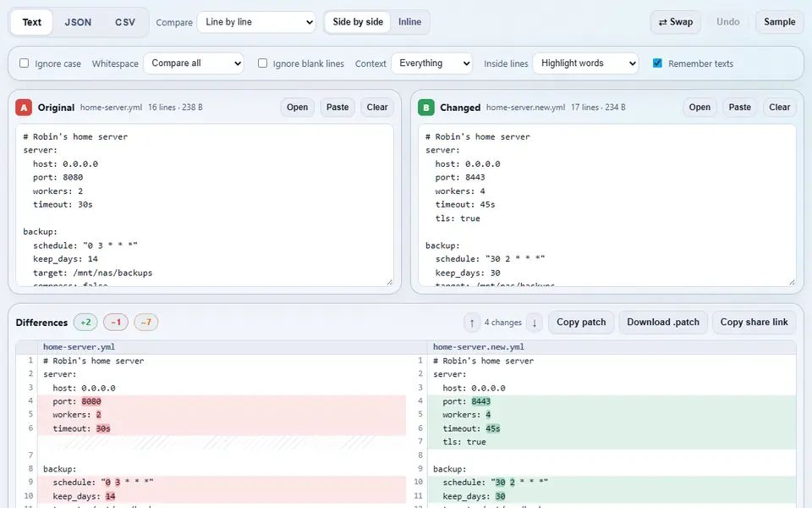Open the Inside lines dropdown

click(585, 63)
